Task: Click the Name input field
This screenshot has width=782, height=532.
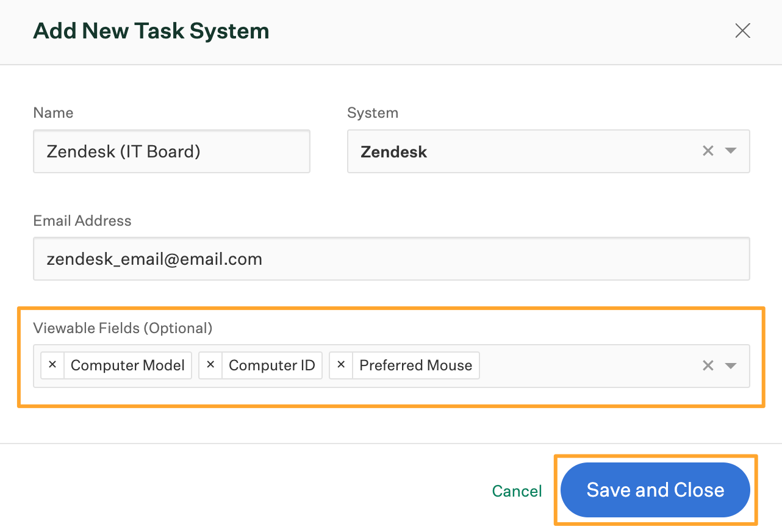Action: click(171, 151)
